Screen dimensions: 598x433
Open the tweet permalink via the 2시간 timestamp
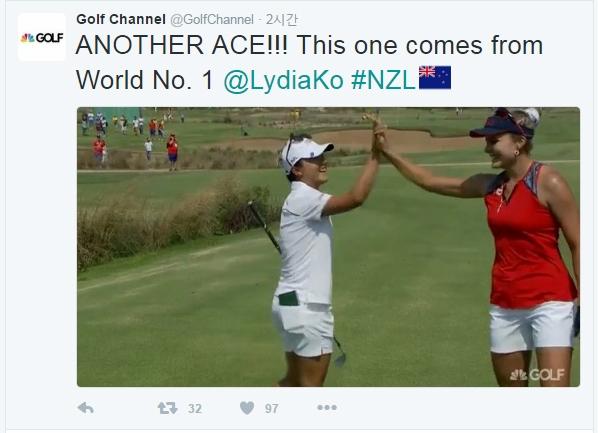[281, 20]
